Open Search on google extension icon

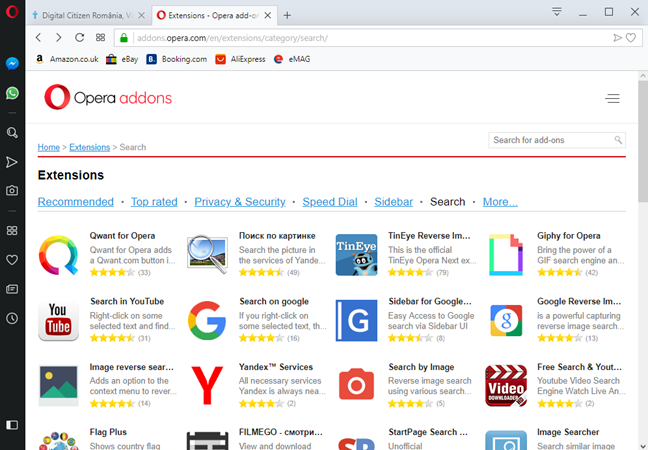click(207, 321)
